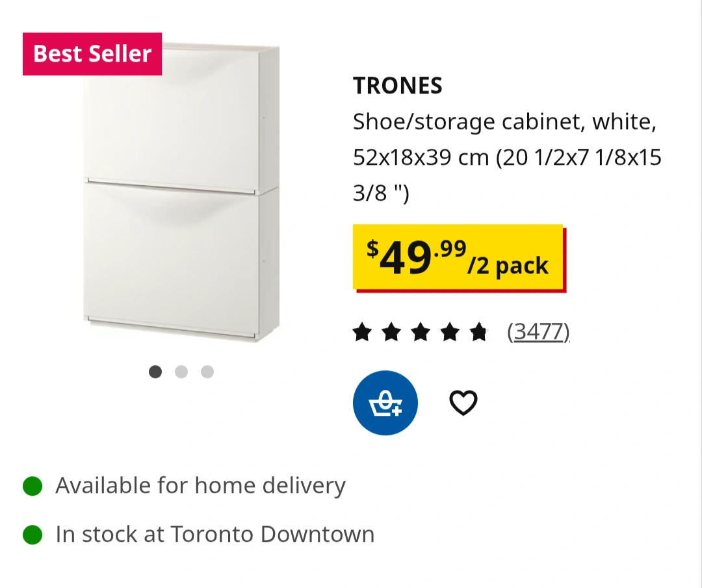The image size is (702, 588).
Task: Click the Shoe/storage cabinet, white description
Action: (504, 121)
